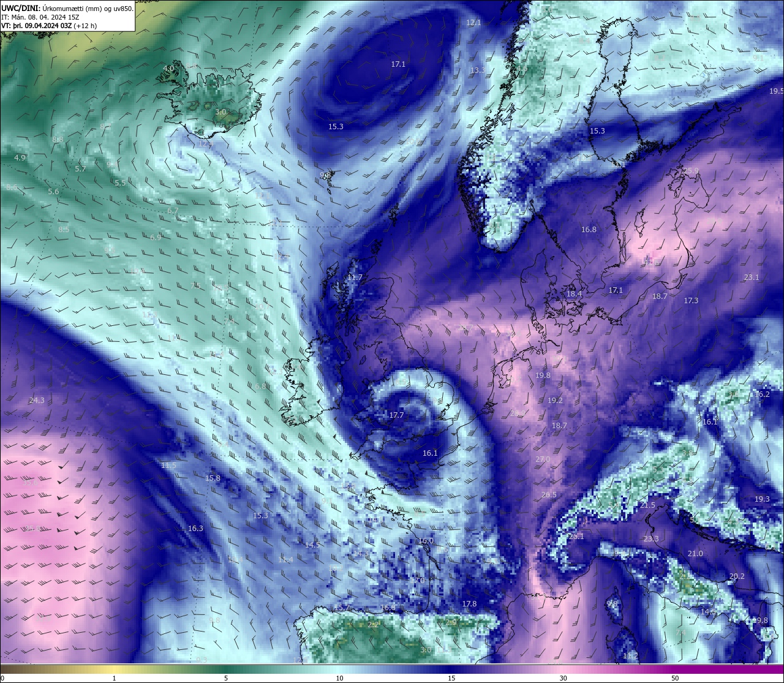Click the 26.1 value label
This screenshot has width=784, height=683.
coord(576,536)
